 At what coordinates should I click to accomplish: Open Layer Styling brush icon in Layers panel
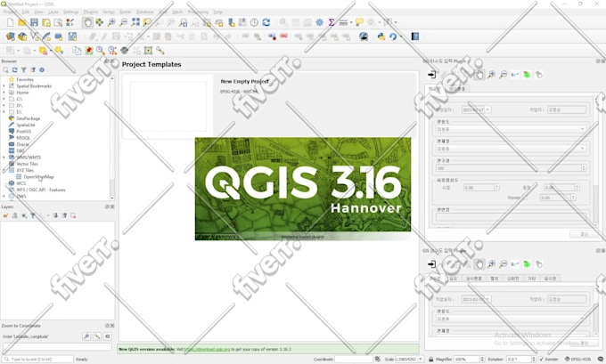[x=5, y=215]
